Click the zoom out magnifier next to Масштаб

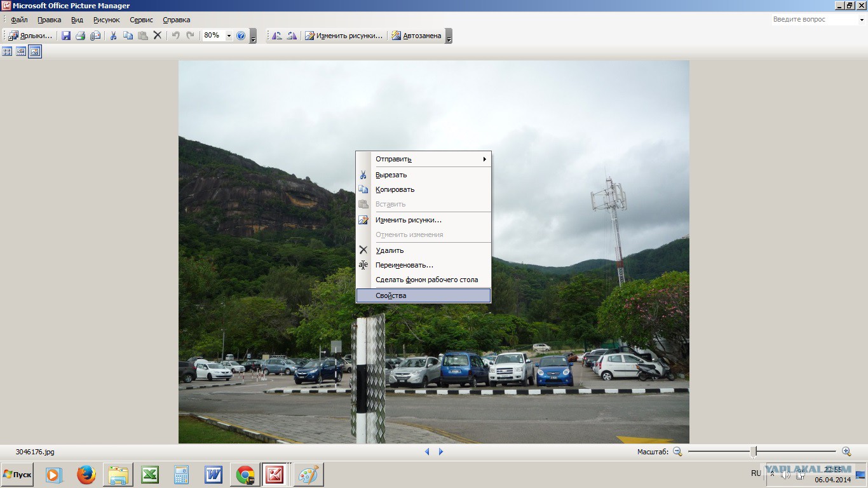point(677,451)
